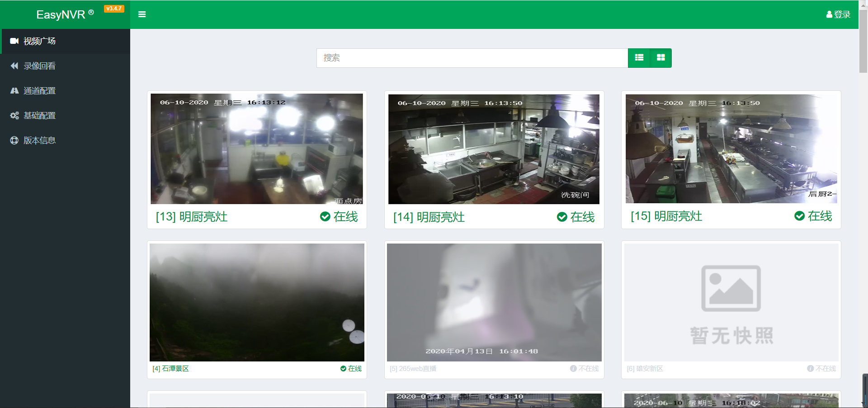Click the 登录 login link

842,14
